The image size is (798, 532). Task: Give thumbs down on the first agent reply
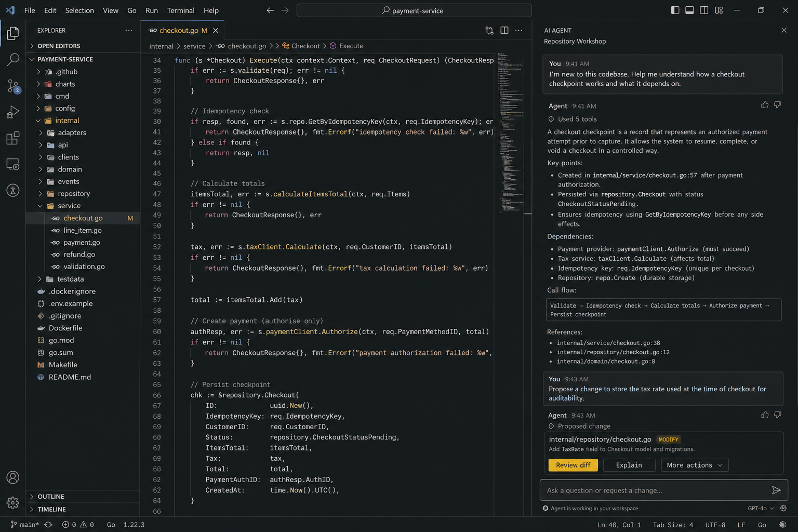click(778, 105)
